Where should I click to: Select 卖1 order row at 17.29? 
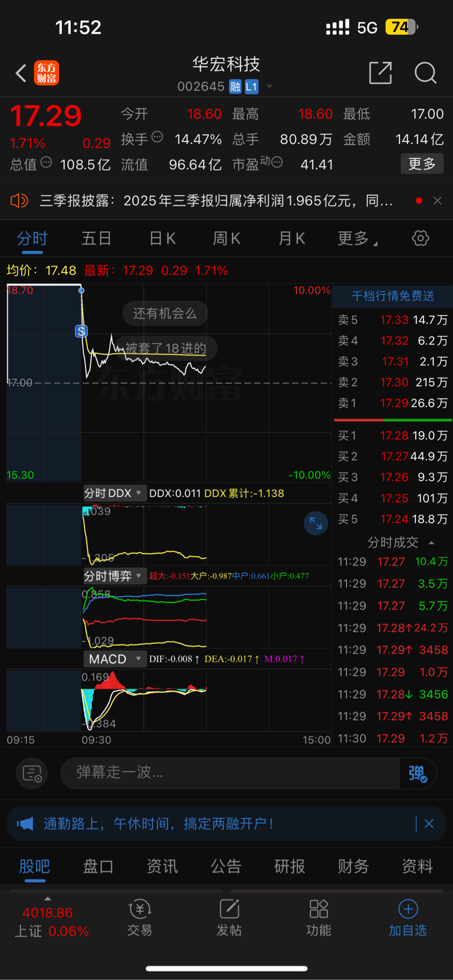(393, 403)
